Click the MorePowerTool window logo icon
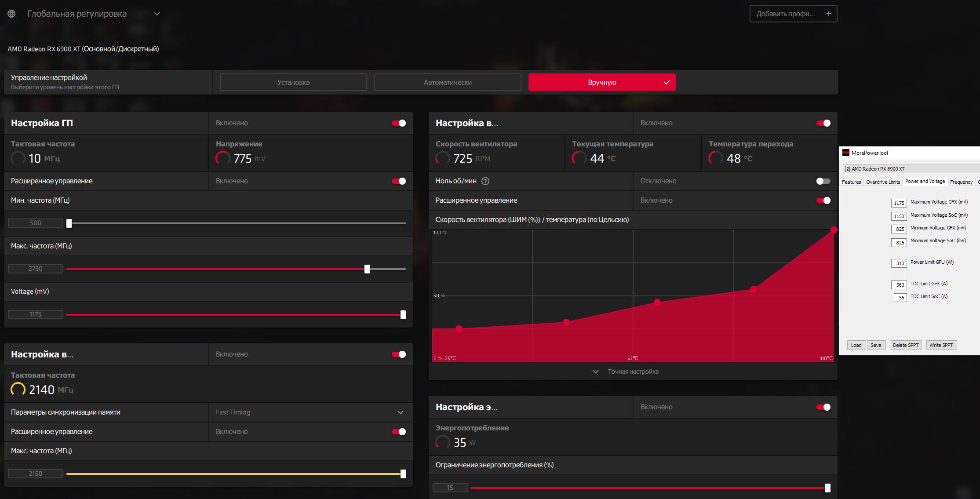Viewport: 980px width, 499px height. pyautogui.click(x=846, y=153)
